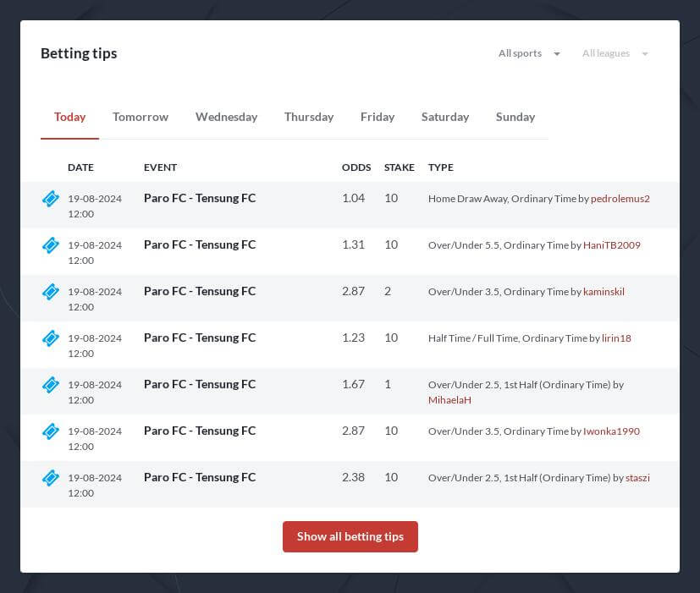The width and height of the screenshot is (700, 593).
Task: Click the odds value 1.67
Action: (353, 384)
